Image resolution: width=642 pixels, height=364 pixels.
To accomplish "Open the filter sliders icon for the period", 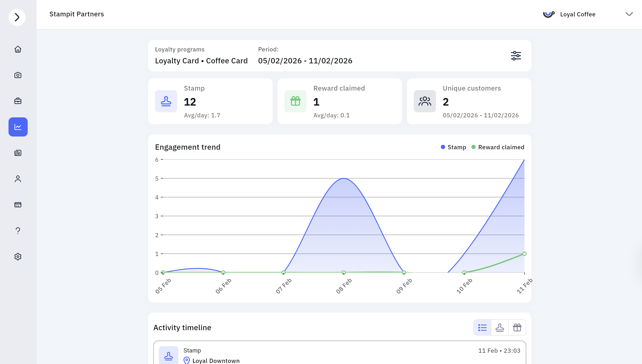I will (x=516, y=56).
